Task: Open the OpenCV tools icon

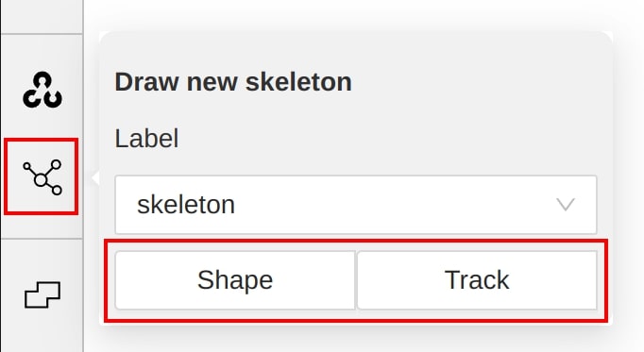Action: 42,90
